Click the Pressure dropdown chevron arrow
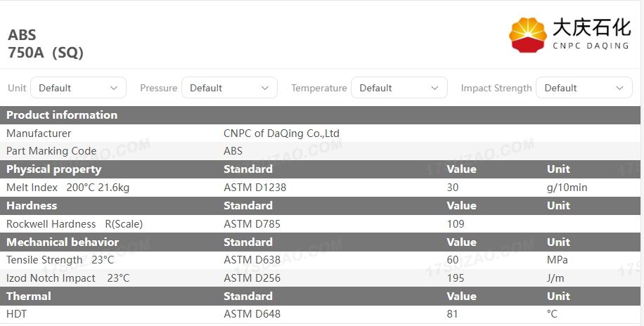 click(265, 88)
